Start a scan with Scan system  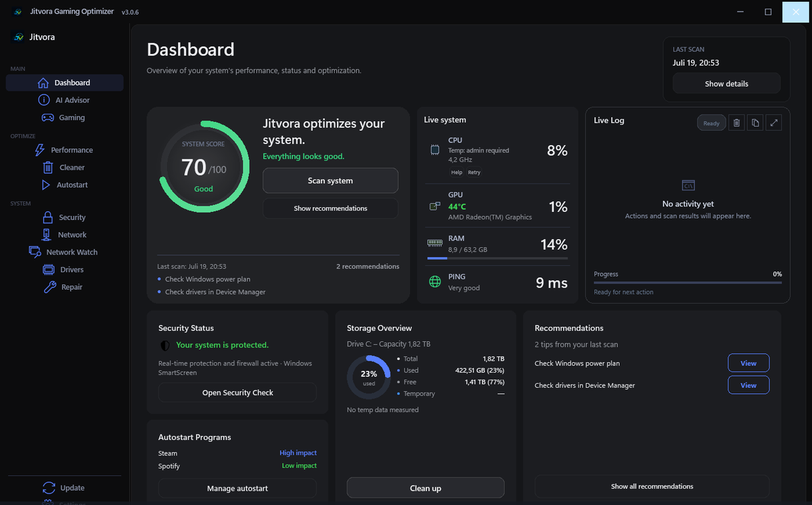pos(330,181)
